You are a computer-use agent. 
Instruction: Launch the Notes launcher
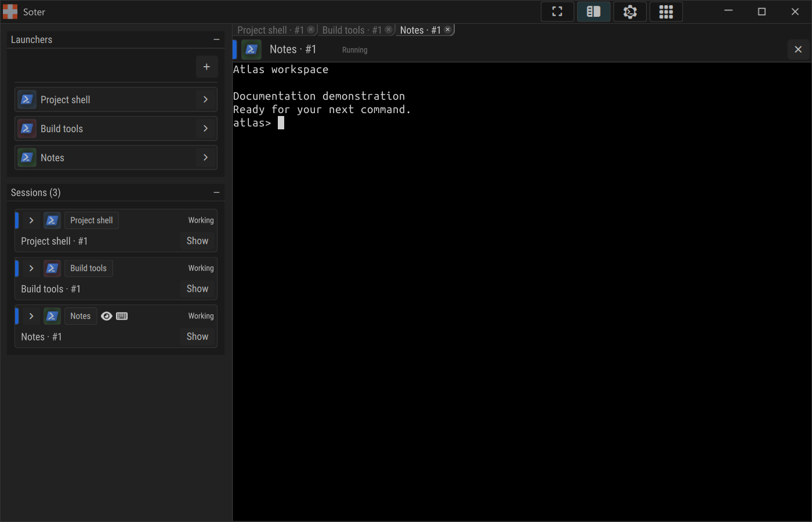pos(116,158)
